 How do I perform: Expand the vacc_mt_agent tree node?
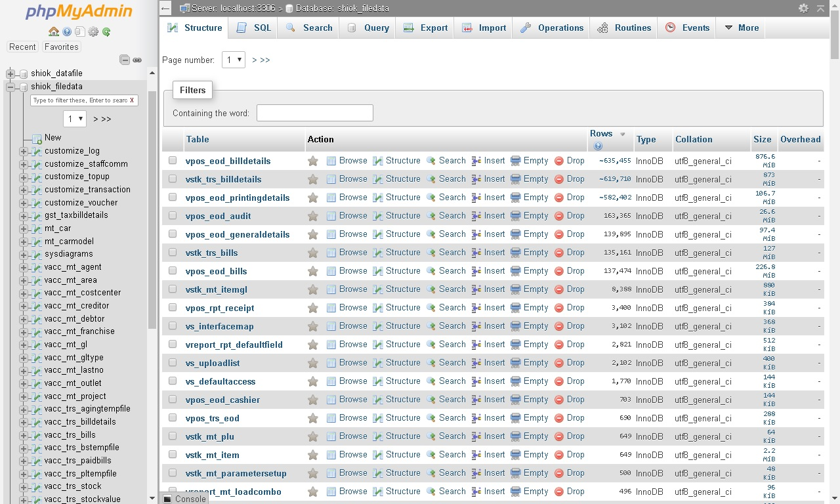[x=24, y=267]
